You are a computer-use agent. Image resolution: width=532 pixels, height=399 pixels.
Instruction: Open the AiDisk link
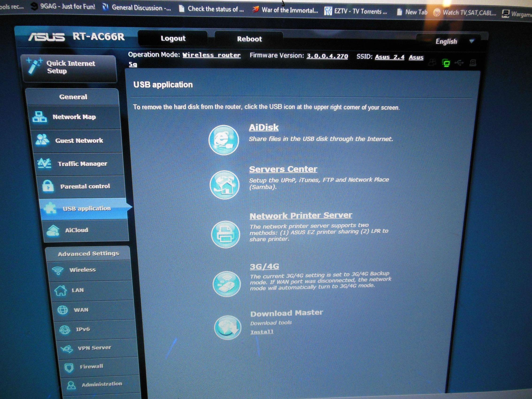pos(264,127)
